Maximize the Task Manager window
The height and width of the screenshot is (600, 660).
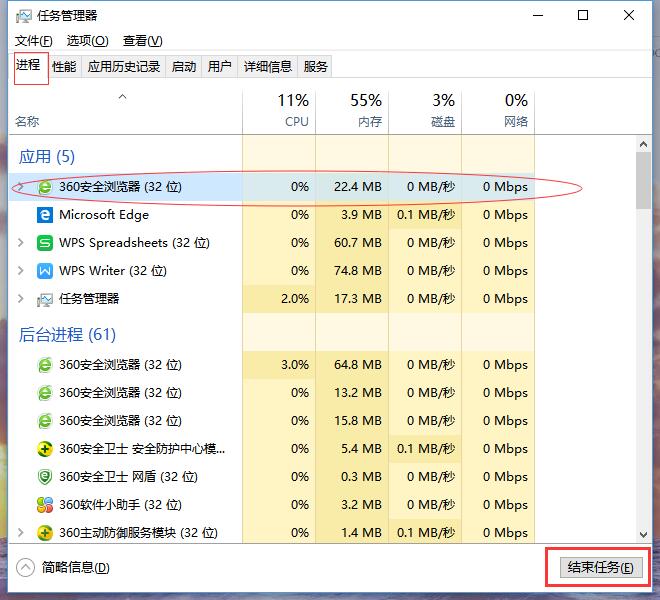coord(583,16)
